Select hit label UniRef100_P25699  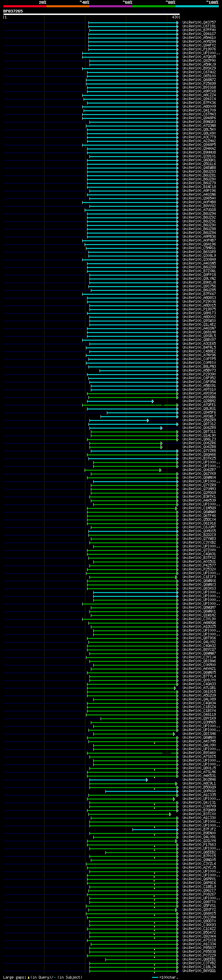coord(199,84)
